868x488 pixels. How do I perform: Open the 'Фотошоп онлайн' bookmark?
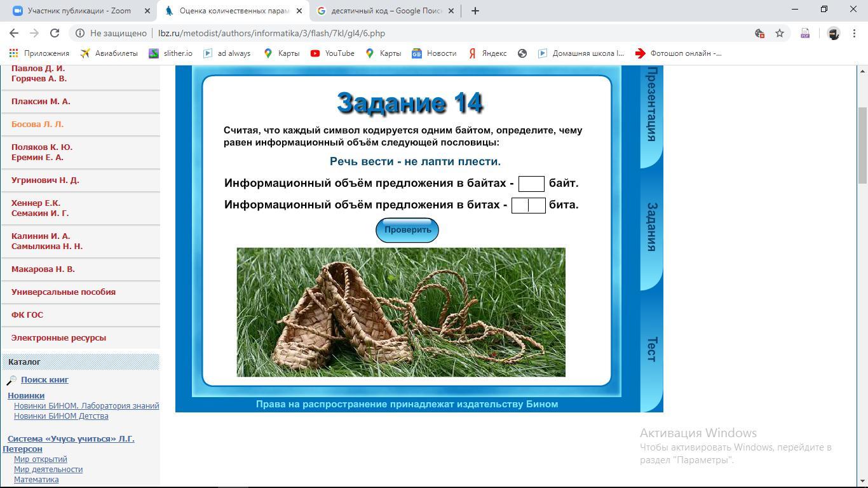[678, 53]
